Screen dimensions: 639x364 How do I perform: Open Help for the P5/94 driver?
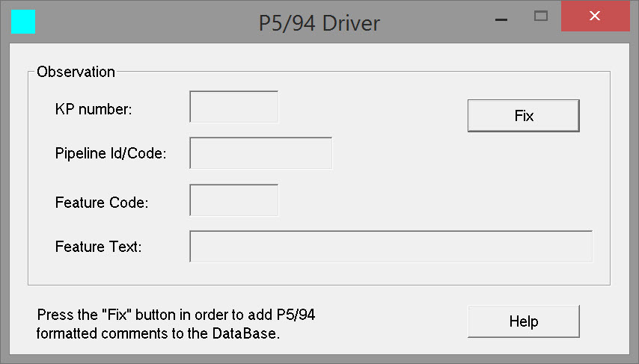[523, 321]
